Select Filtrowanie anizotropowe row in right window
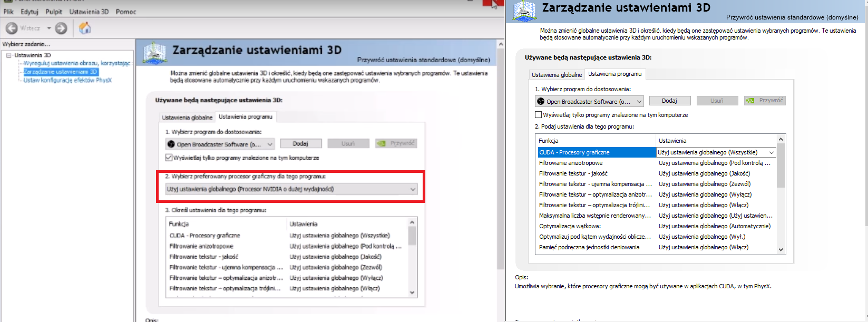 point(657,163)
